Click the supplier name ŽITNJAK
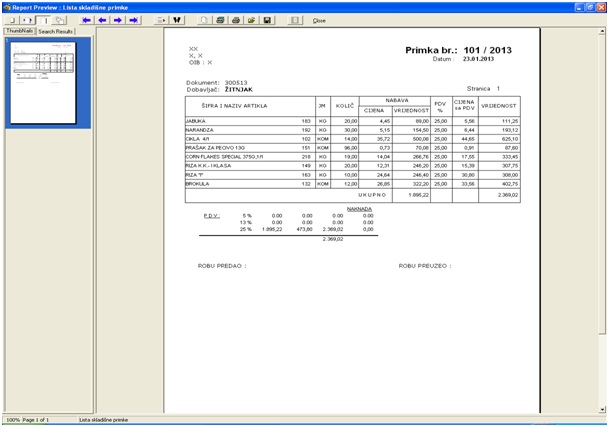This screenshot has height=427, width=609. [238, 89]
